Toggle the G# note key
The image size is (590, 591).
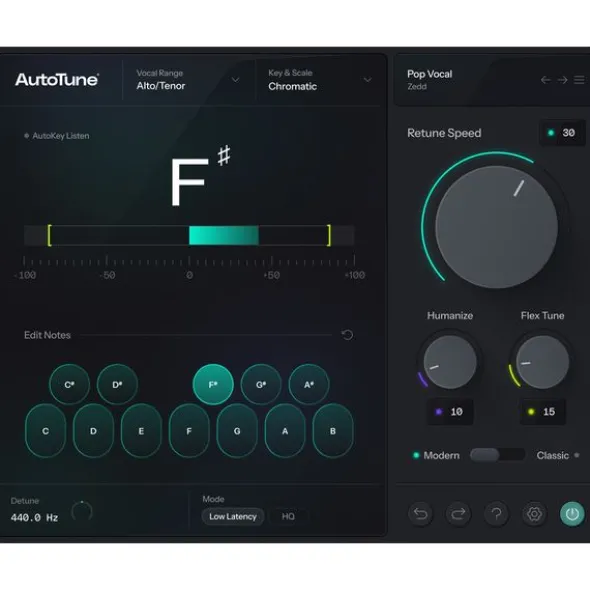point(261,384)
